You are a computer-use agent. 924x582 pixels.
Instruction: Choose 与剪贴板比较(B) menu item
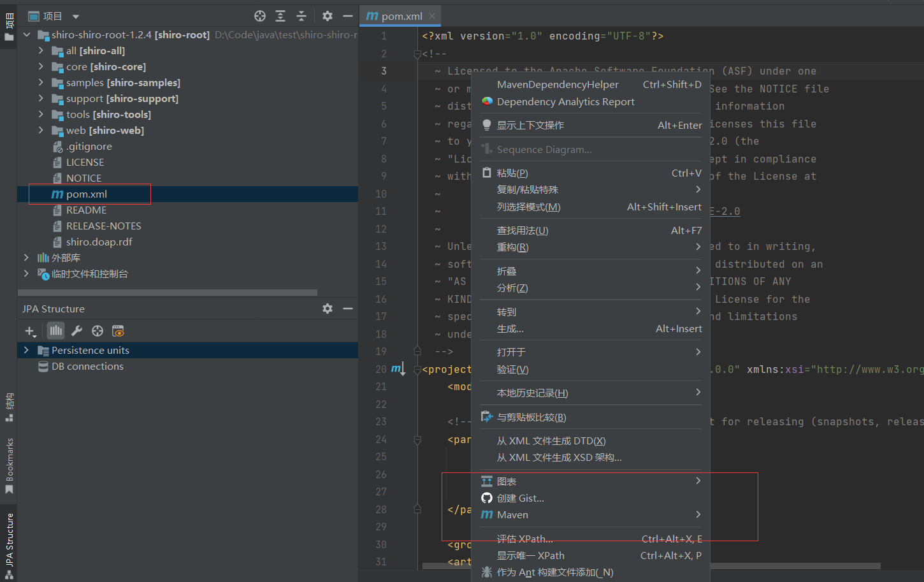[591, 417]
